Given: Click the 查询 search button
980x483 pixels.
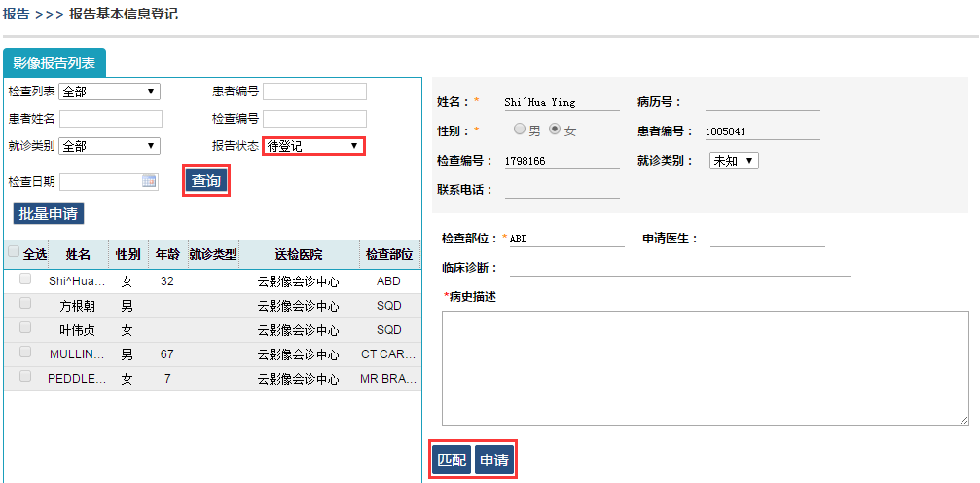Looking at the screenshot, I should [206, 181].
